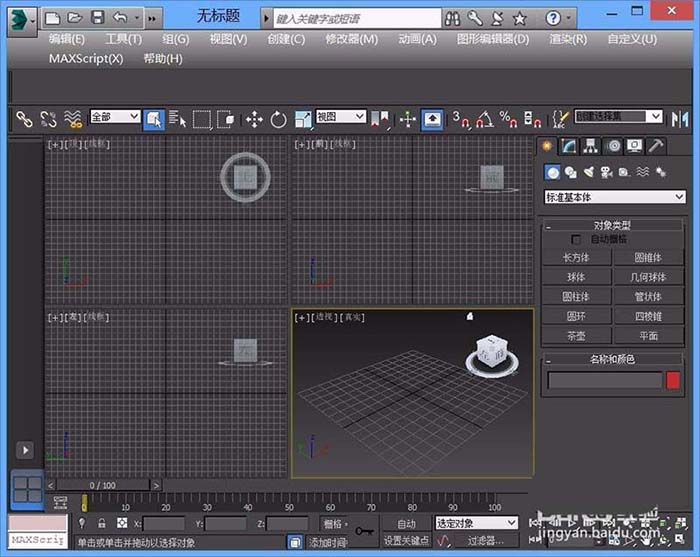700x557 pixels.
Task: Create a new scene file icon
Action: coord(53,18)
